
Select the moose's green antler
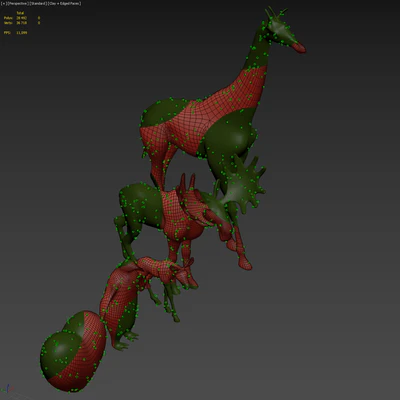point(243,185)
